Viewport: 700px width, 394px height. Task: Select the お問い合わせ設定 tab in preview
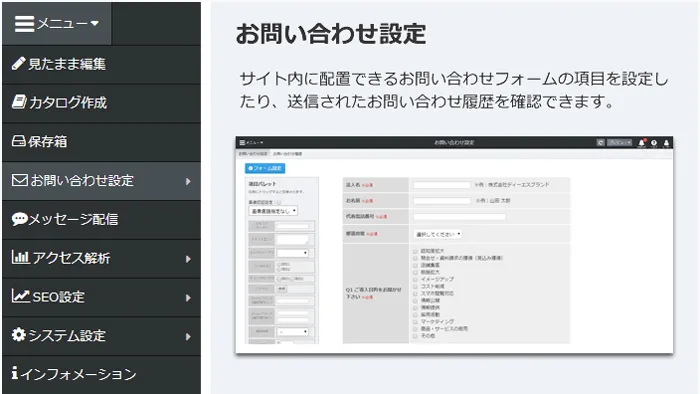click(253, 153)
